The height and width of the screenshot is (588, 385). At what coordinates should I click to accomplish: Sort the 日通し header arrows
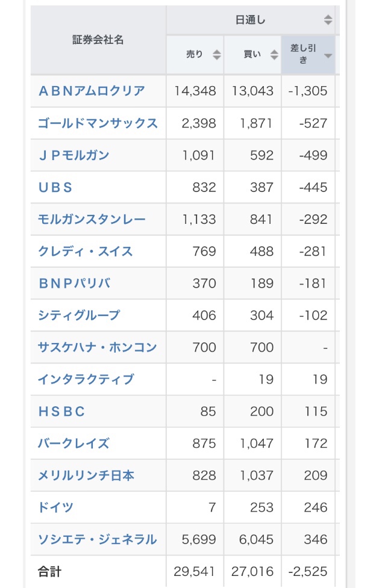pyautogui.click(x=328, y=20)
